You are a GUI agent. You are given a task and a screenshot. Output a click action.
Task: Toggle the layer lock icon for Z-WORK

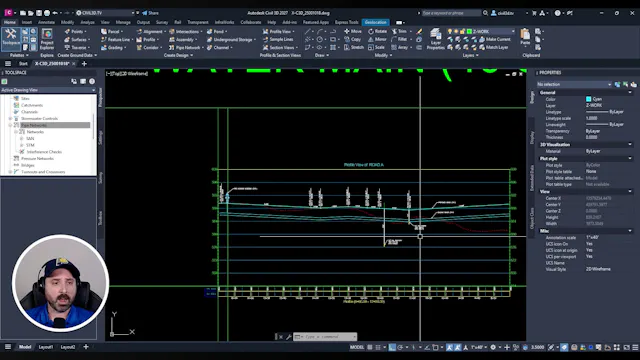click(x=462, y=31)
